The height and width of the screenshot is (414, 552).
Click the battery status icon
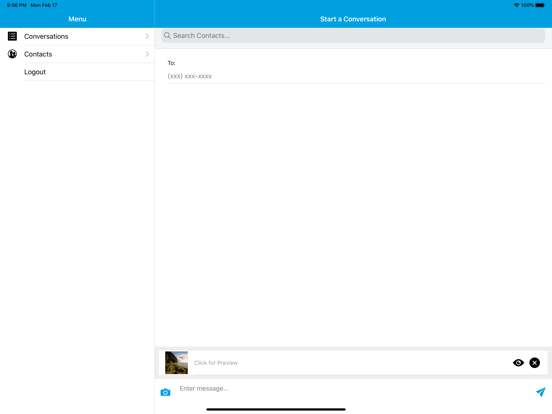point(540,5)
